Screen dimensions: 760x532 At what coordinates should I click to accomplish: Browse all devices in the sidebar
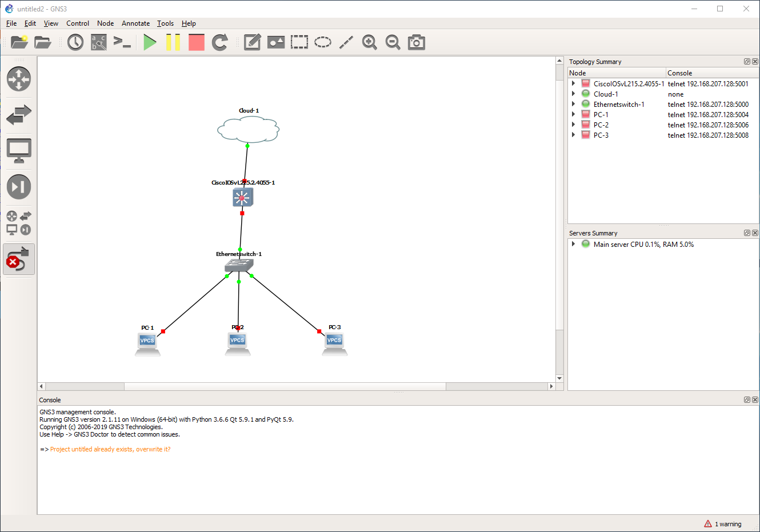[19, 223]
